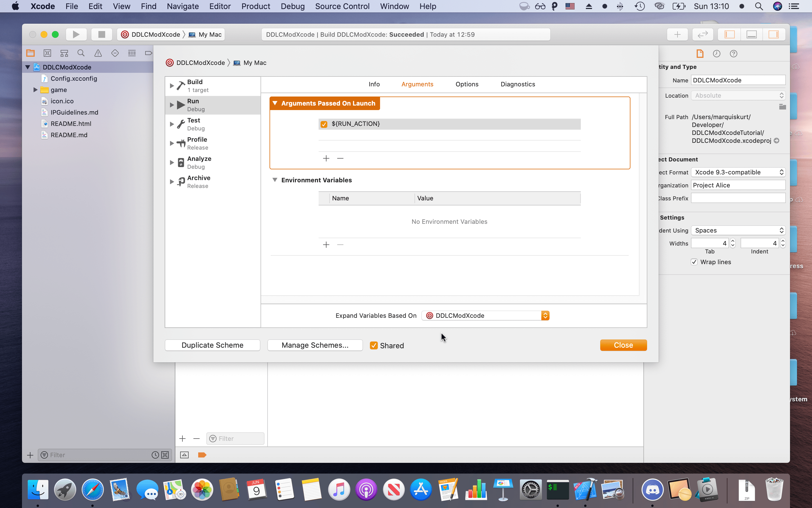Toggle the Wrap lines checkbox

pyautogui.click(x=694, y=262)
